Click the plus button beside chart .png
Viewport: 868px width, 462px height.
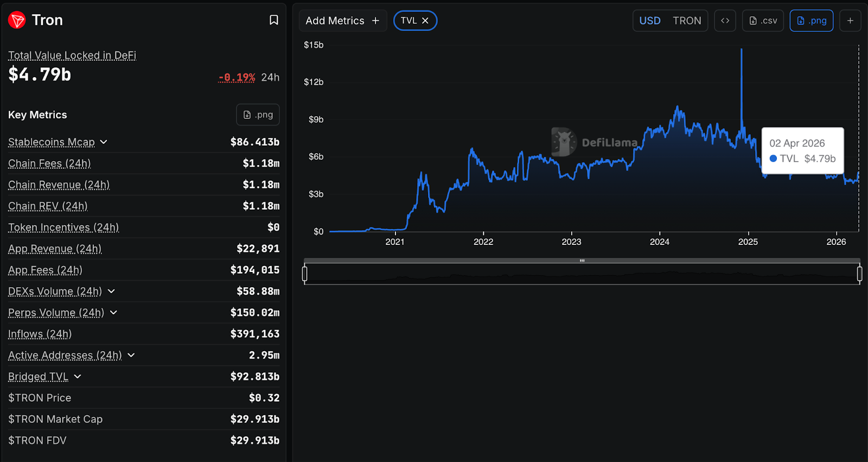click(x=850, y=21)
